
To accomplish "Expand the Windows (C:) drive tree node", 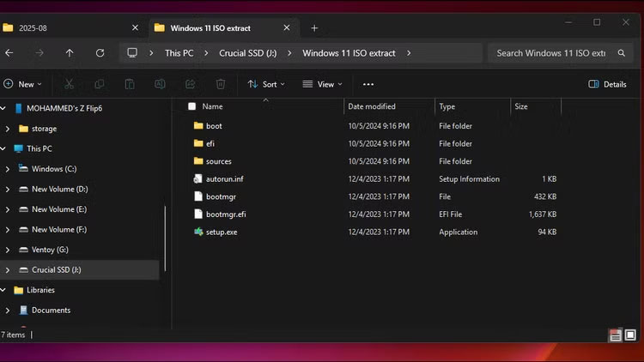I will click(x=8, y=169).
